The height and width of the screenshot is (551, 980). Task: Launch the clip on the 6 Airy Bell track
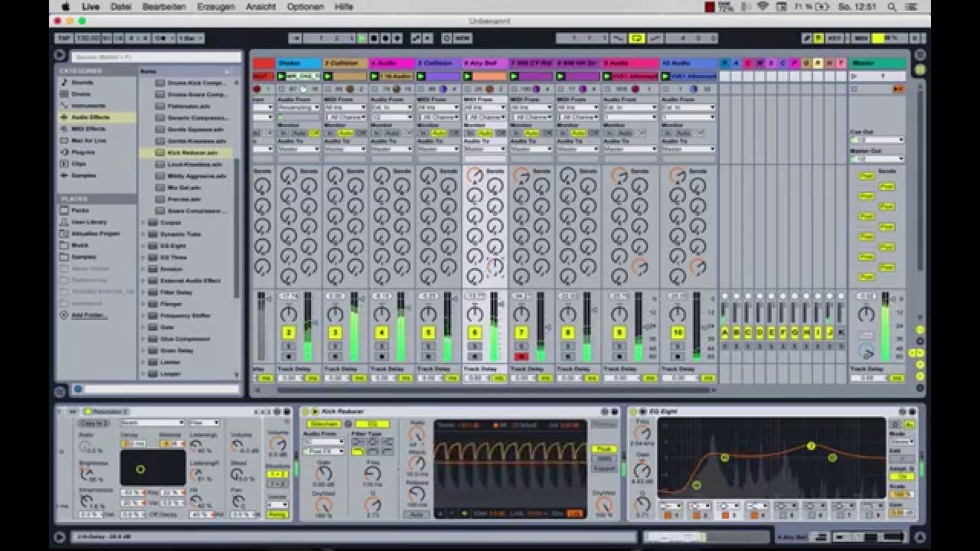pos(468,77)
